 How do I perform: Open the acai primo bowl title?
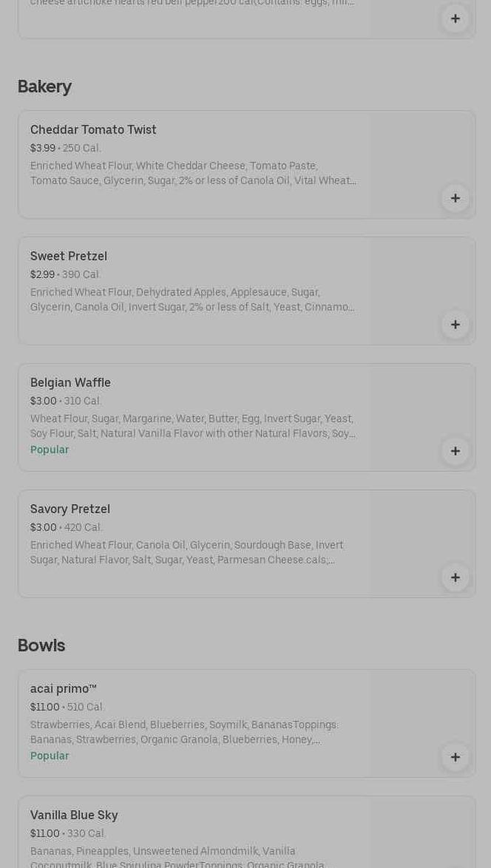point(64,688)
